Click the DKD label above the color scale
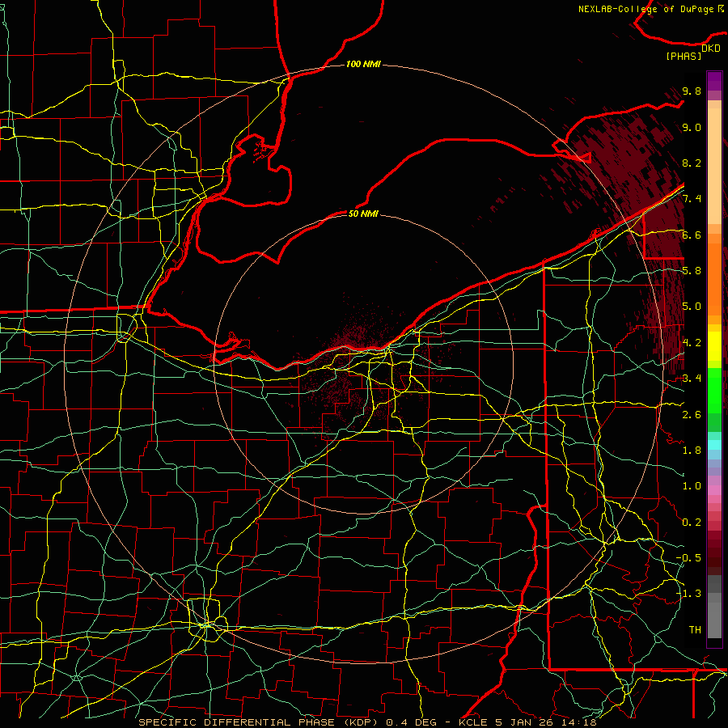Image resolution: width=728 pixels, height=728 pixels. (711, 49)
